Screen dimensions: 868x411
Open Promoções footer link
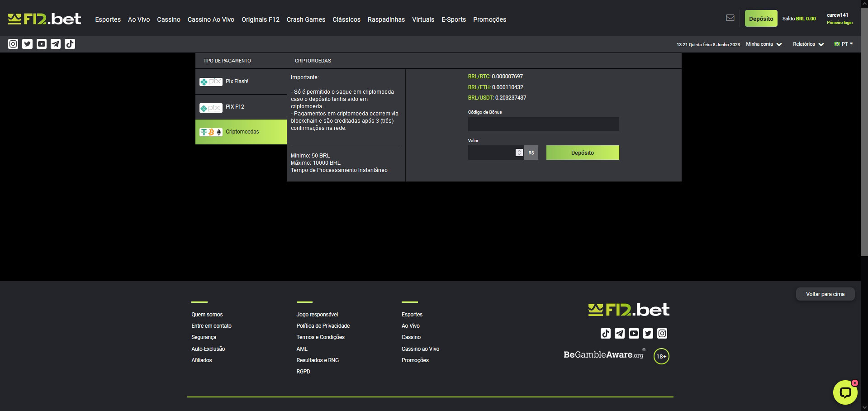point(415,360)
